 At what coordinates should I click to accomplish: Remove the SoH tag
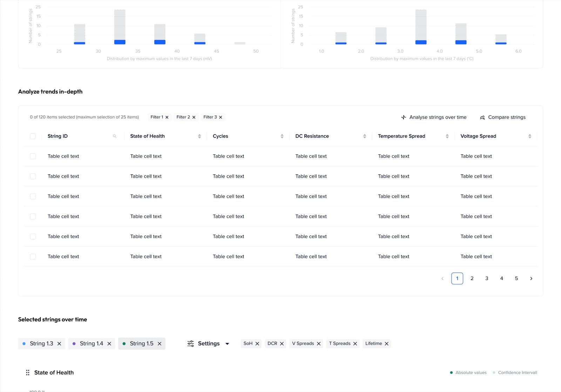point(257,344)
